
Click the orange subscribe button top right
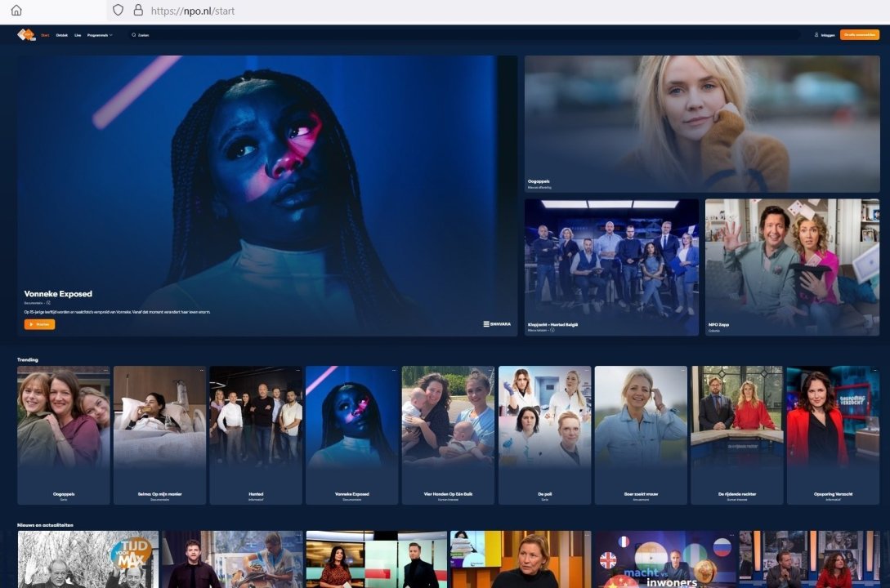(860, 35)
